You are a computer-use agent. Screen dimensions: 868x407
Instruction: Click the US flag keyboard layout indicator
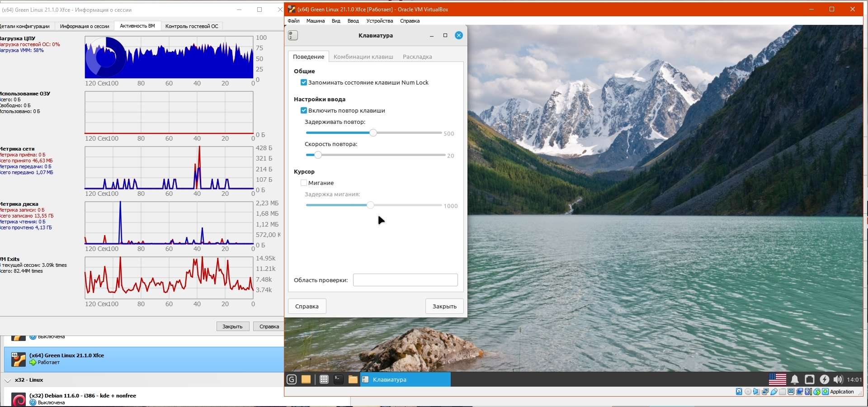(x=778, y=379)
